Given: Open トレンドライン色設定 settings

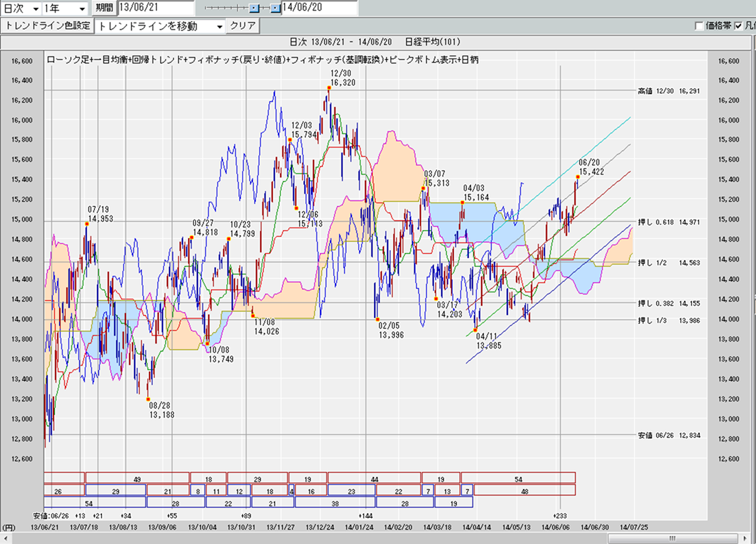Looking at the screenshot, I should point(47,26).
